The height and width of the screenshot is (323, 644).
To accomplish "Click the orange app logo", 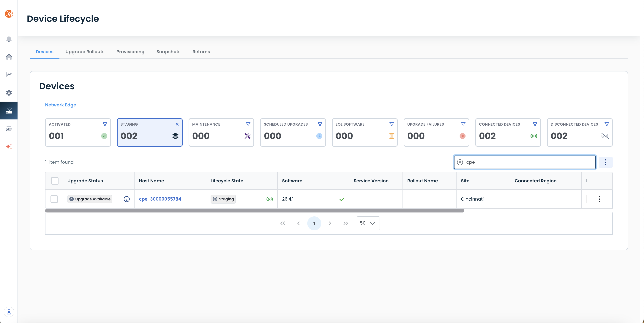I will (9, 14).
